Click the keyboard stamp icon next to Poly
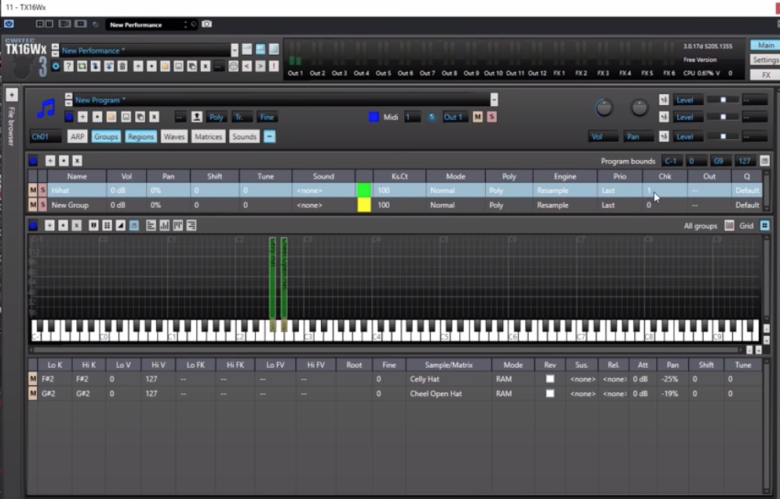780x499 pixels. (196, 117)
